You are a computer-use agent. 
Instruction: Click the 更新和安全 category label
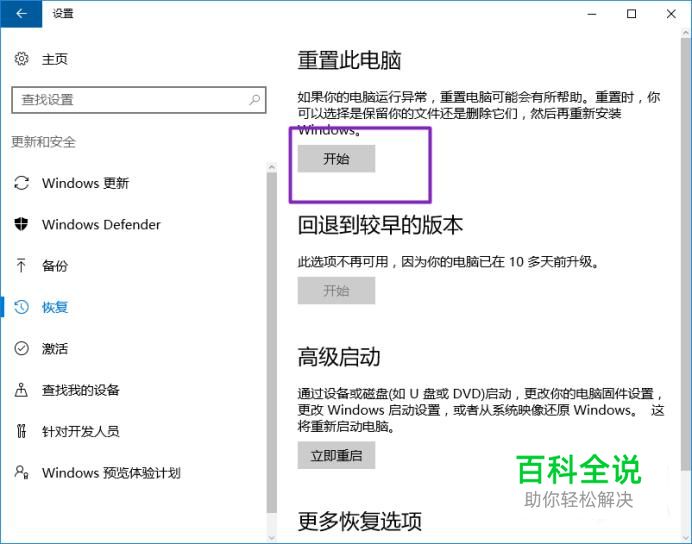click(43, 142)
